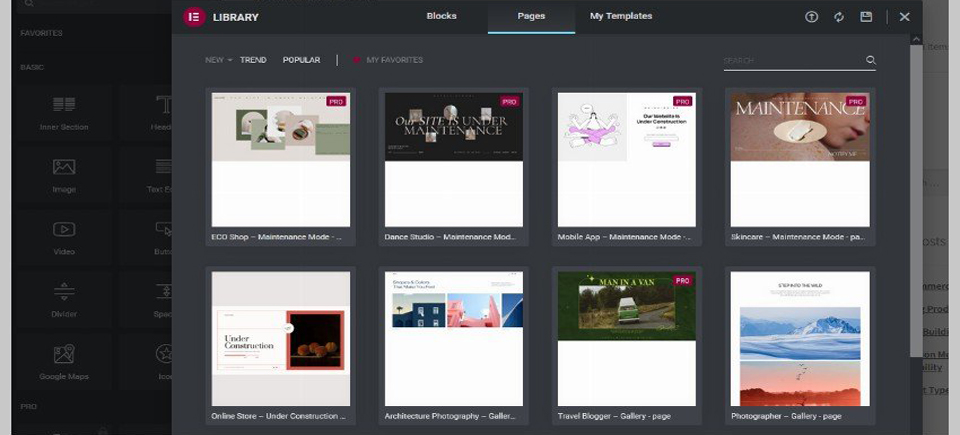
Task: Select the Pages tab
Action: click(531, 17)
